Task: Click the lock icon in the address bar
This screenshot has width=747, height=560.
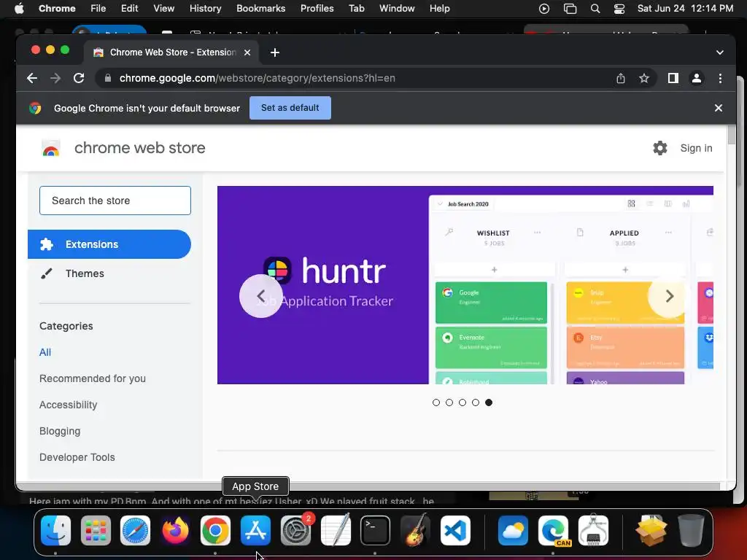Action: [108, 78]
